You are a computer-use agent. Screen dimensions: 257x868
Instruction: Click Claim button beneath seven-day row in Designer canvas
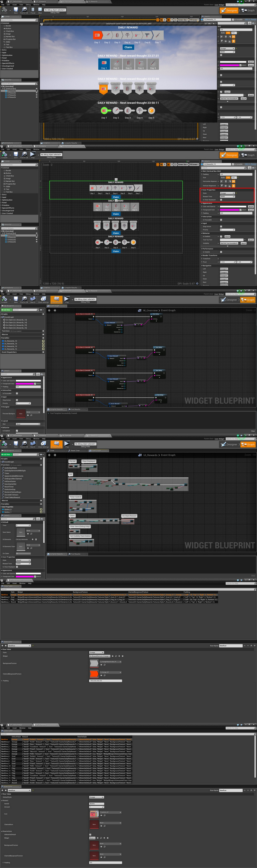pyautogui.click(x=116, y=197)
